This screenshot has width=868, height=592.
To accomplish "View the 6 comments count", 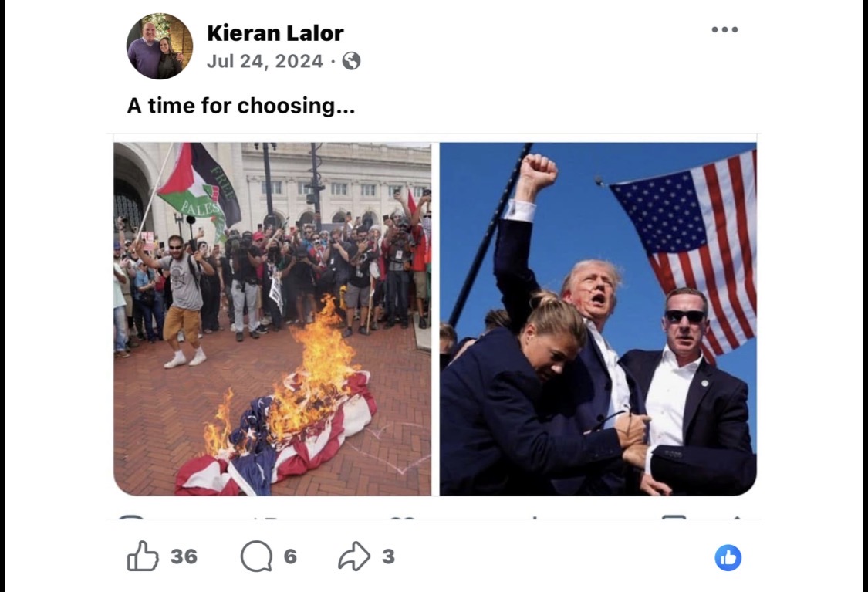I will (290, 556).
